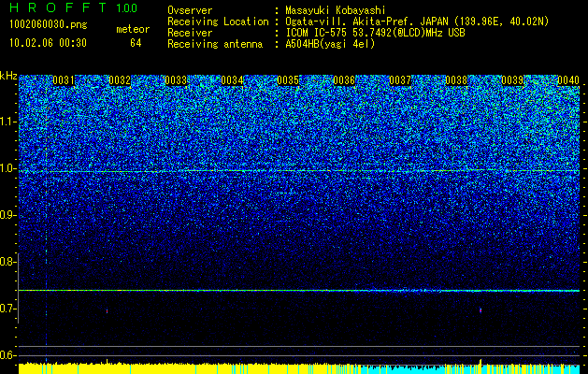Screen dimensions: 588x374
Task: Click the 0035 time marker
Action: [288, 80]
